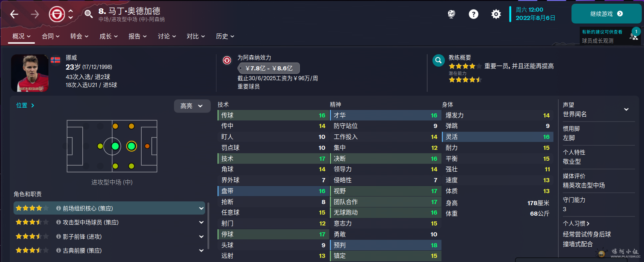The width and height of the screenshot is (644, 262).
Task: Select the striker position dot on pitch
Action: tap(147, 146)
